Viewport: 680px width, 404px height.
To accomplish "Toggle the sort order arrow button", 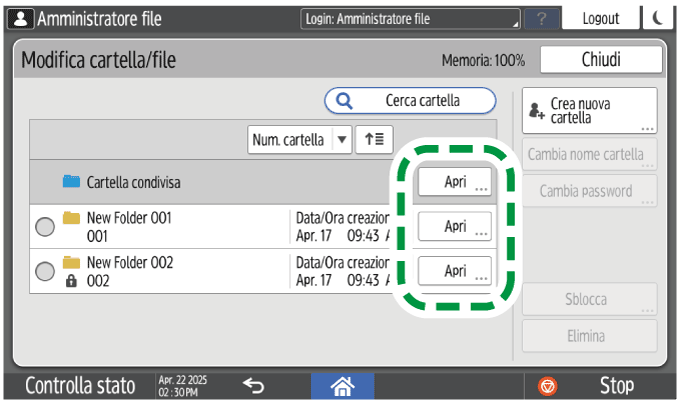I will point(374,140).
